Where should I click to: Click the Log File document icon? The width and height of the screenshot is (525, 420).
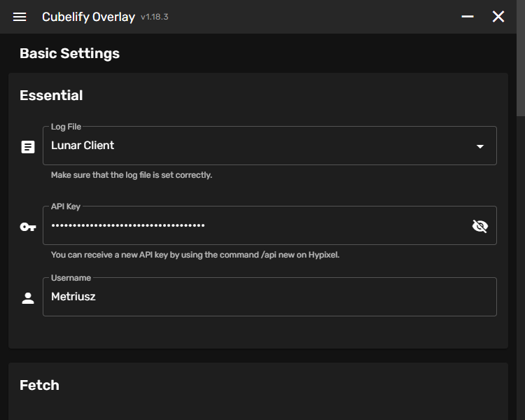pyautogui.click(x=28, y=147)
